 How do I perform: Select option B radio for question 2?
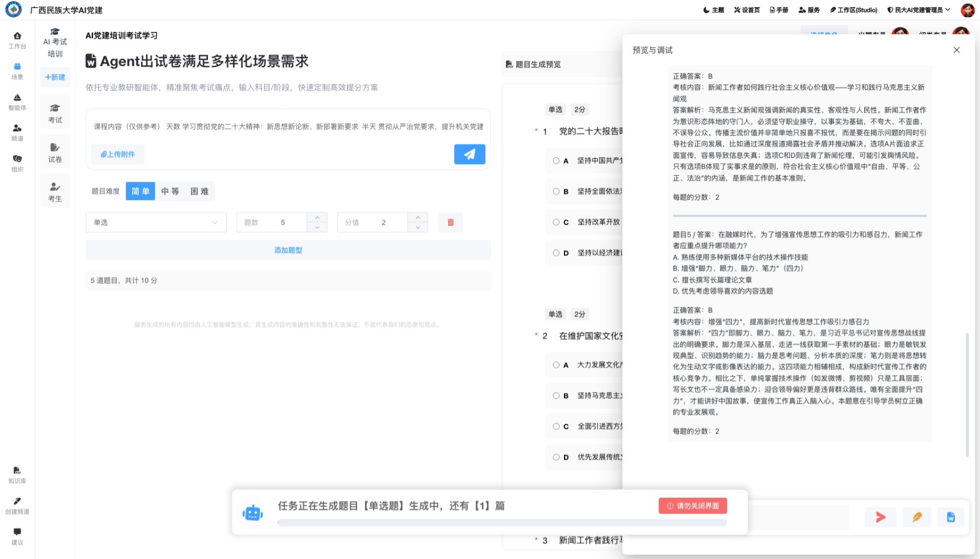556,395
